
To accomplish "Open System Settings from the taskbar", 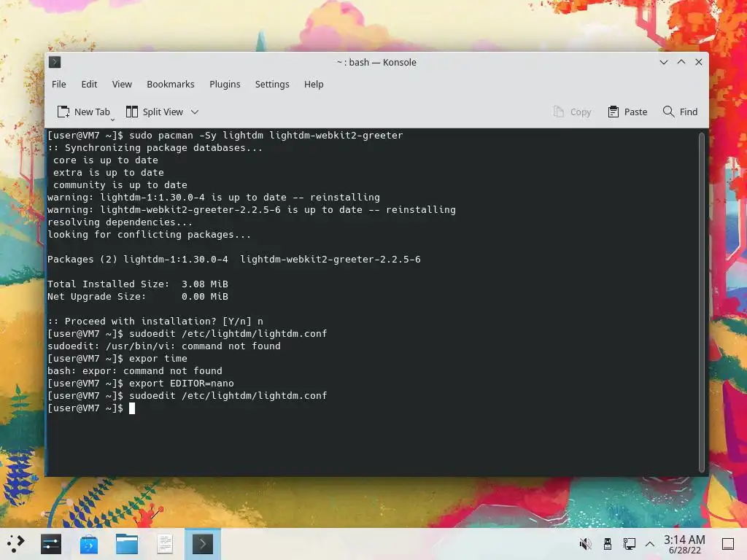I will click(x=51, y=544).
